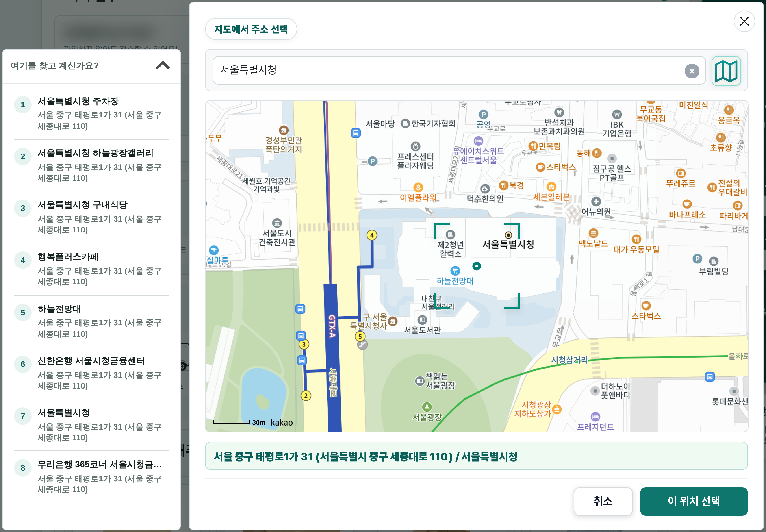This screenshot has height=532, width=766.
Task: Click the 시청삼거리 label on map
Action: [569, 360]
